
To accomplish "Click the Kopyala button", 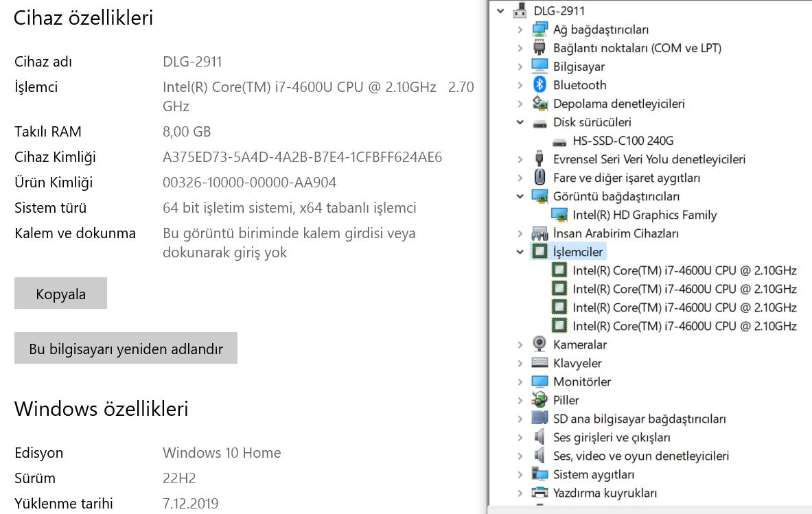I will pos(60,293).
